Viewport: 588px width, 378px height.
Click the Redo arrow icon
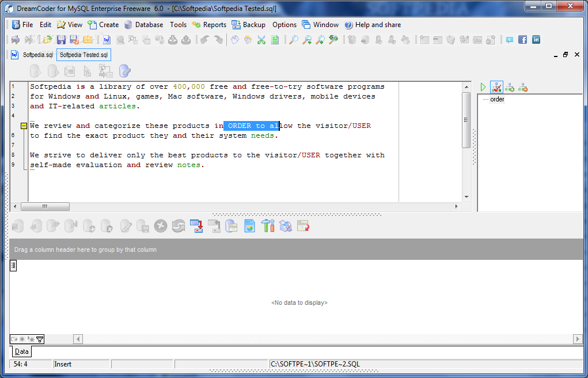(x=218, y=39)
